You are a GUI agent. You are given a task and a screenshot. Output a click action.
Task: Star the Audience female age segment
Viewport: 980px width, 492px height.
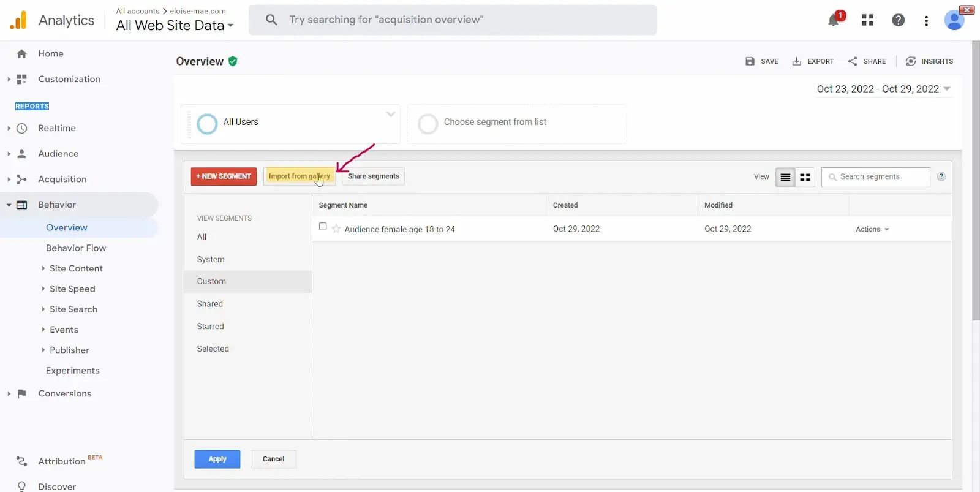(x=336, y=229)
